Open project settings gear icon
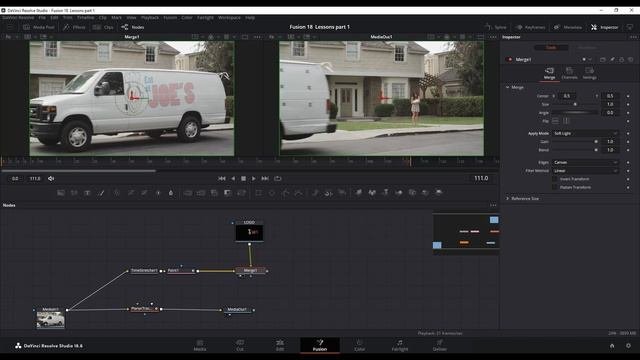The height and width of the screenshot is (360, 640). point(628,346)
